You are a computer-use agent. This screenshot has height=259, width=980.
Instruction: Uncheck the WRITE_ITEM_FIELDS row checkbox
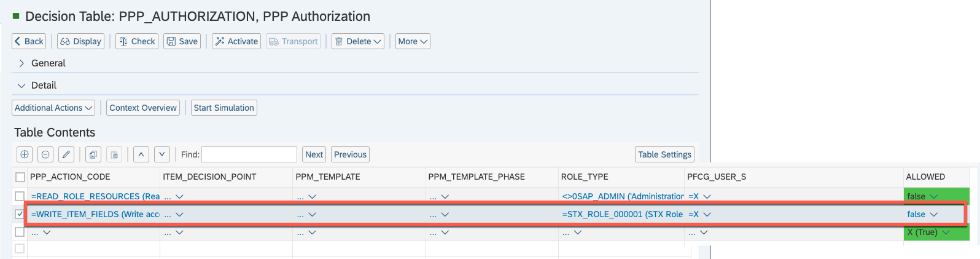pos(20,214)
